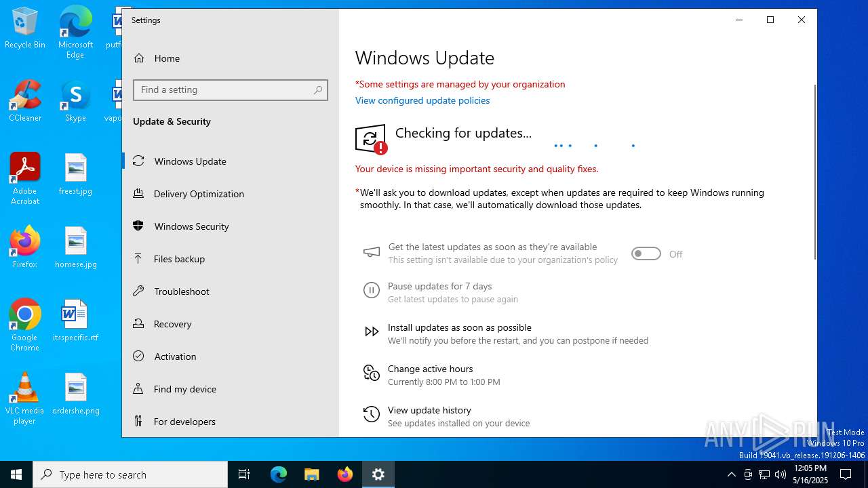Viewport: 868px width, 488px height.
Task: Open For developers in sidebar
Action: point(231,422)
